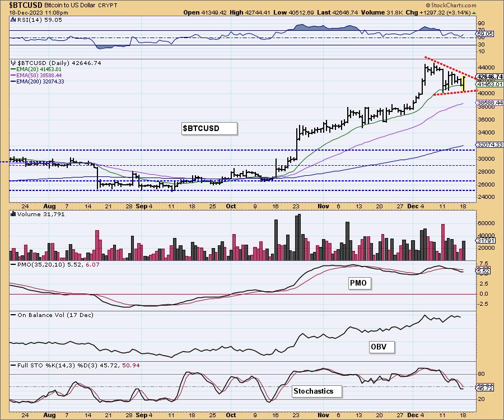Screen dimensions: 504x420
Task: Click the date stamp 18-Dec-2023 11:08pm
Action: (39, 13)
